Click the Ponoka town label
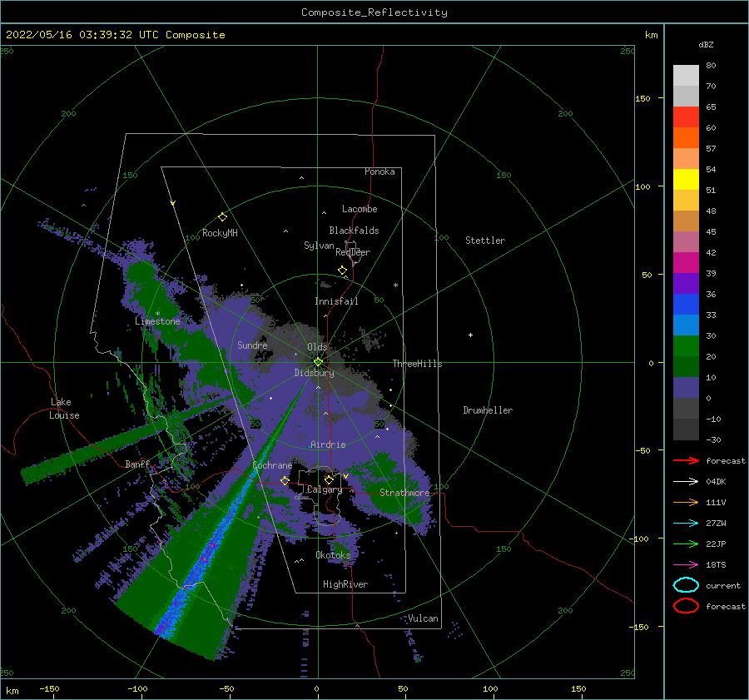This screenshot has height=700, width=749. (x=379, y=171)
